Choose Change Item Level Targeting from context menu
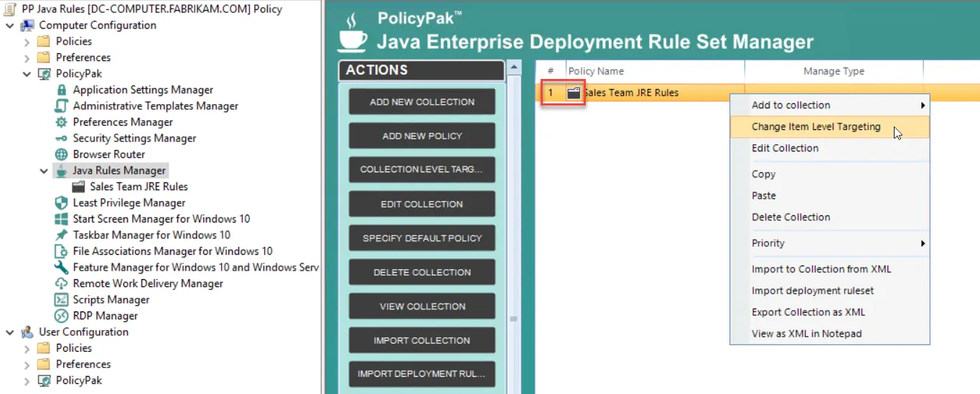980x394 pixels. (829, 127)
